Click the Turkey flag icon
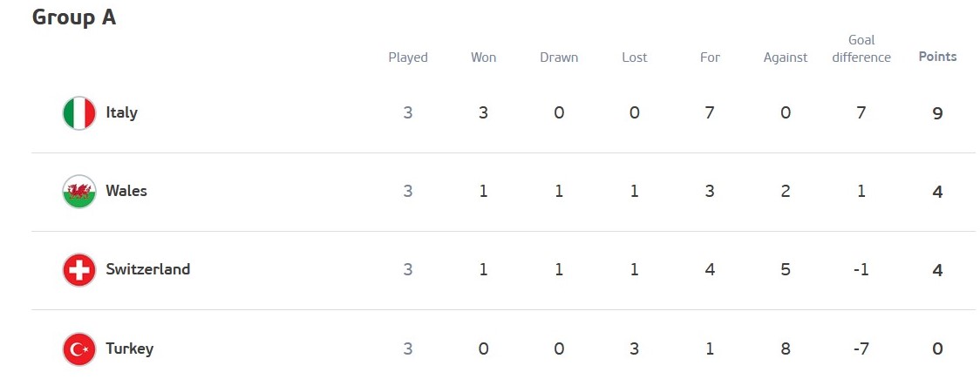Image resolution: width=980 pixels, height=379 pixels. tap(79, 349)
